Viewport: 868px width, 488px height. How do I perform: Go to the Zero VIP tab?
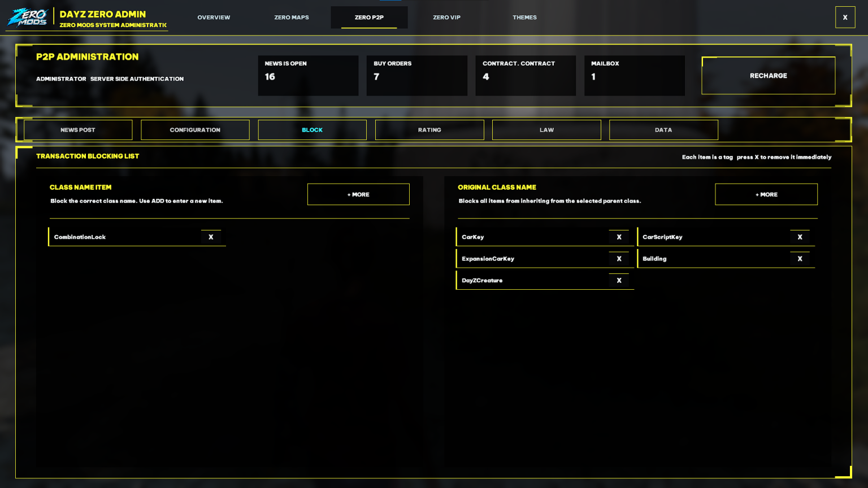[x=446, y=18]
